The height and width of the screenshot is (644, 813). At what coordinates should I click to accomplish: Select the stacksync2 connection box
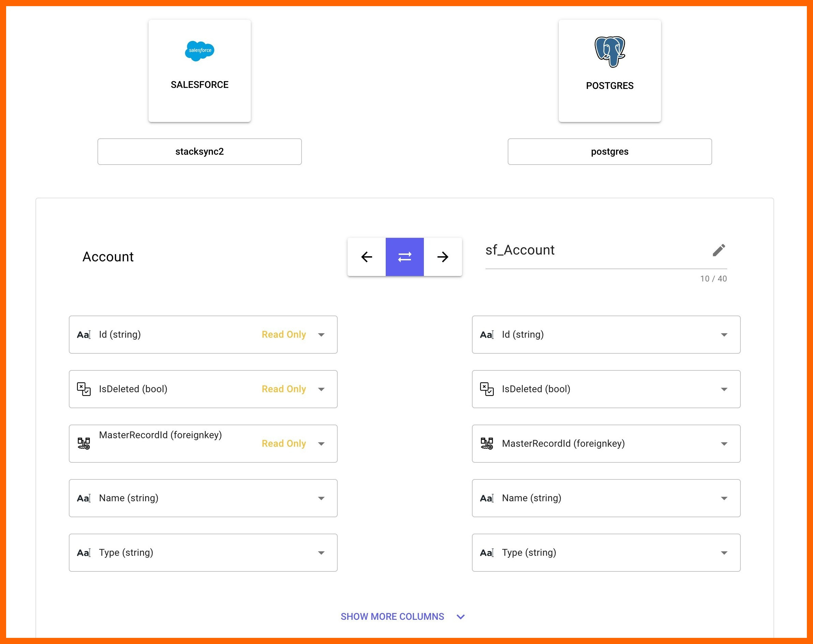[199, 152]
